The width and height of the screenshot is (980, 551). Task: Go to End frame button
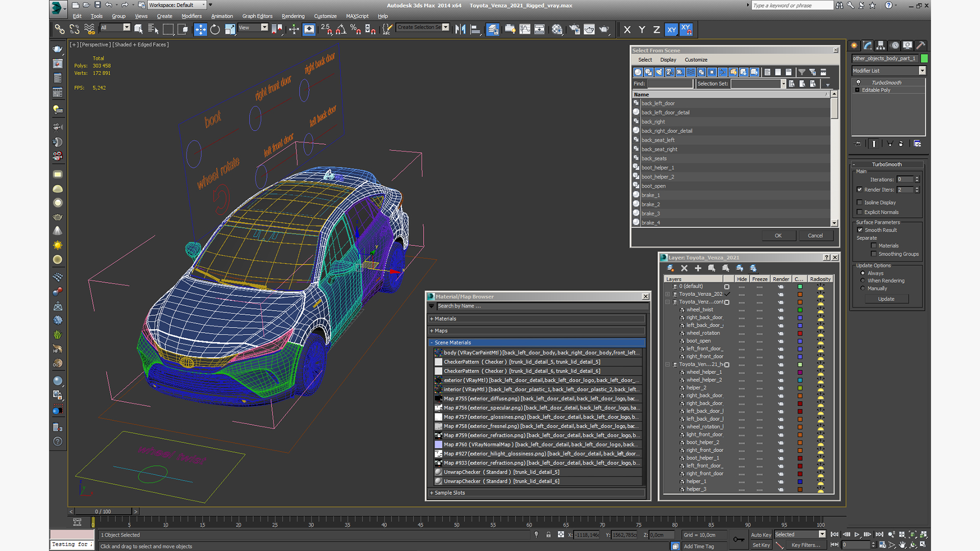[x=879, y=535]
